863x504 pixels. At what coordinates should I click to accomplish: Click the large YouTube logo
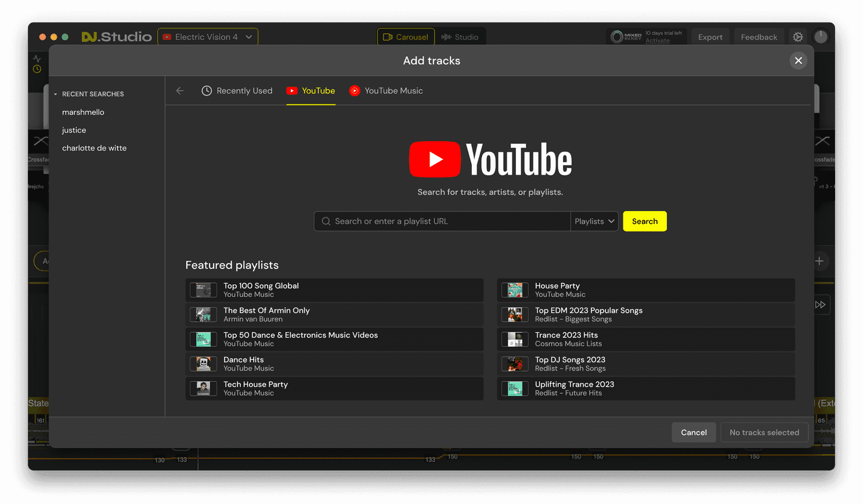(x=490, y=159)
